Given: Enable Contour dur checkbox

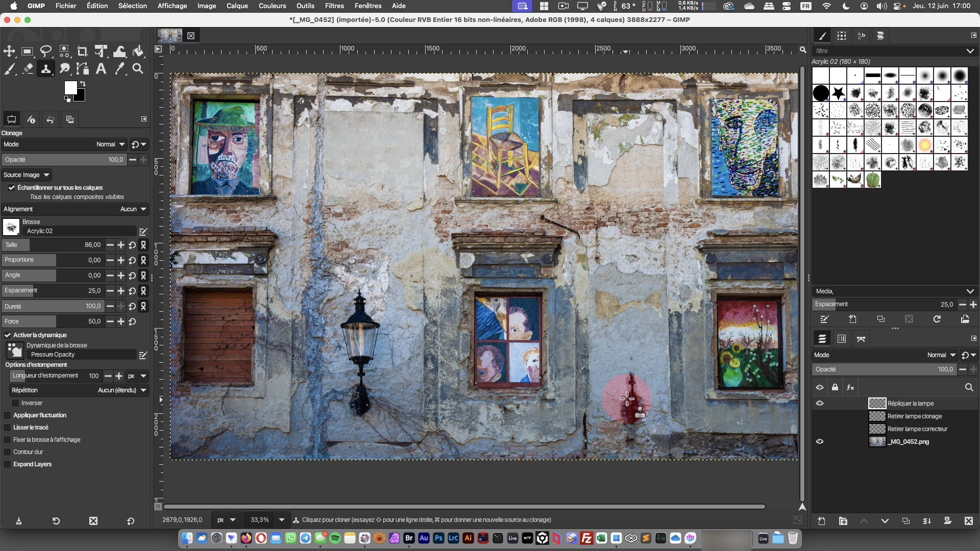Looking at the screenshot, I should pyautogui.click(x=7, y=452).
